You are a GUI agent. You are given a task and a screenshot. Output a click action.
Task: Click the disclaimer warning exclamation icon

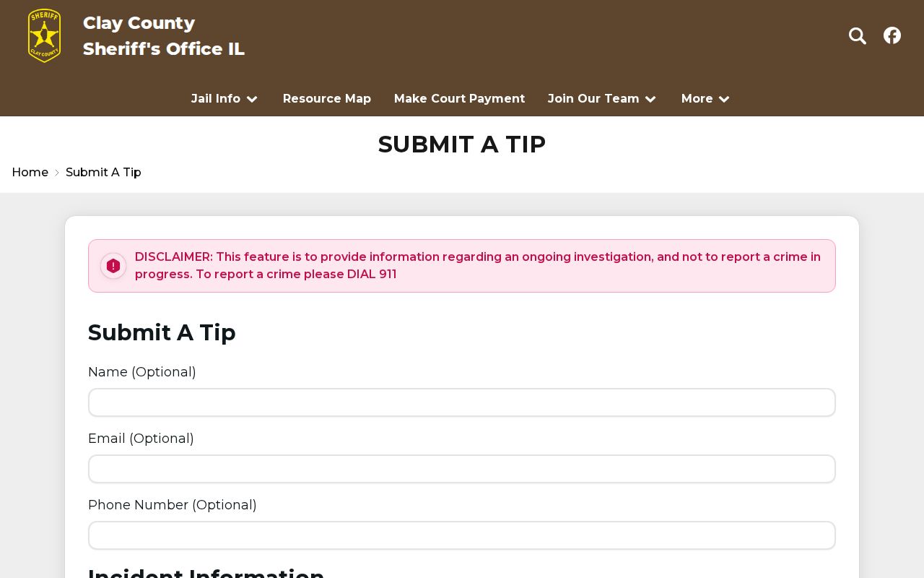(113, 266)
